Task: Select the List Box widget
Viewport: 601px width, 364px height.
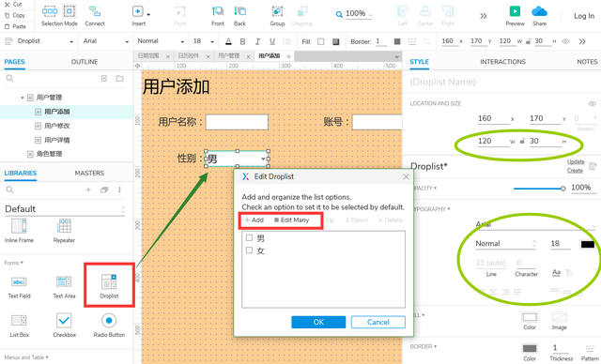Action: pos(19,326)
